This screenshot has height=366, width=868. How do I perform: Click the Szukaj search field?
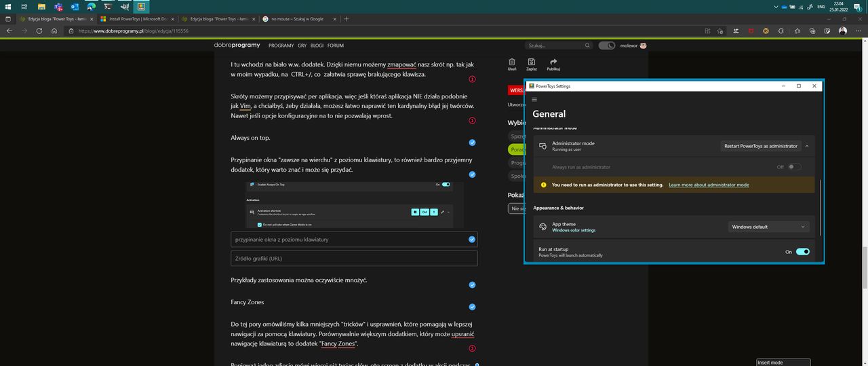point(559,45)
